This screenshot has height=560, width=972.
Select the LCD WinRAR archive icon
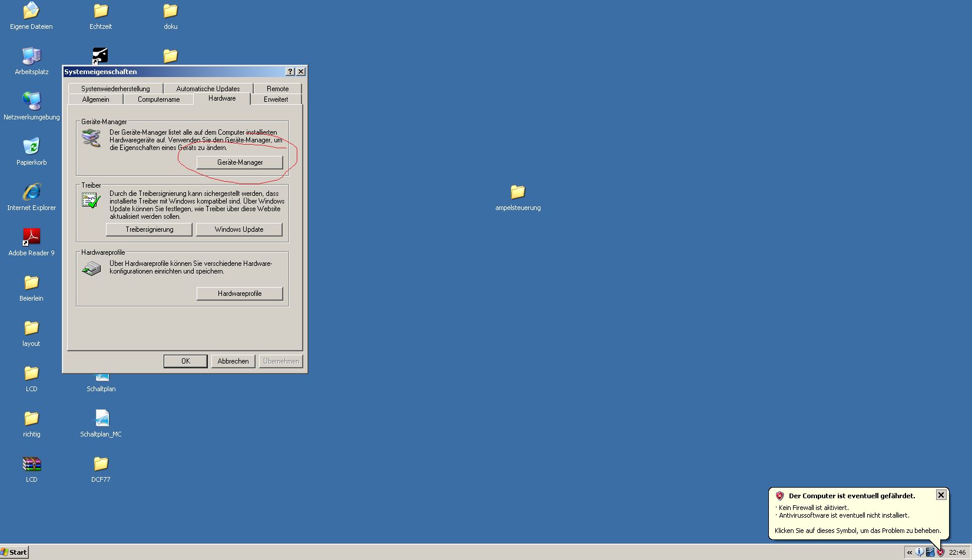[x=31, y=464]
